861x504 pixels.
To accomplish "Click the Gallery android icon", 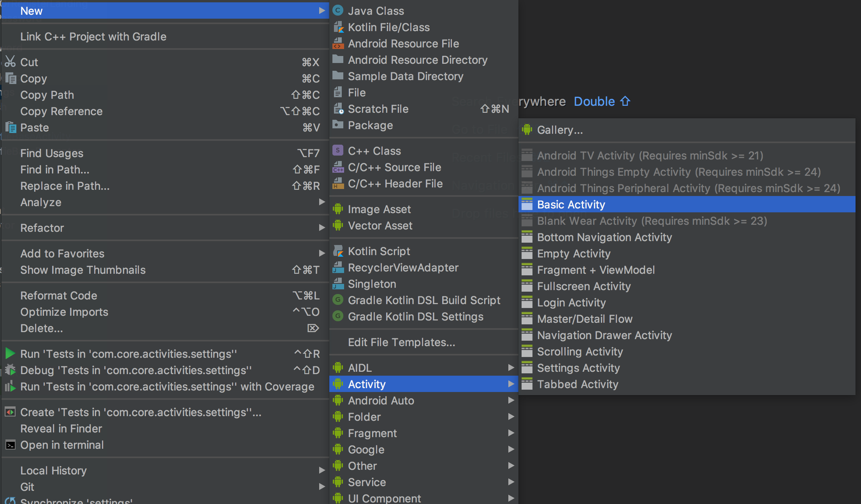I will point(527,129).
